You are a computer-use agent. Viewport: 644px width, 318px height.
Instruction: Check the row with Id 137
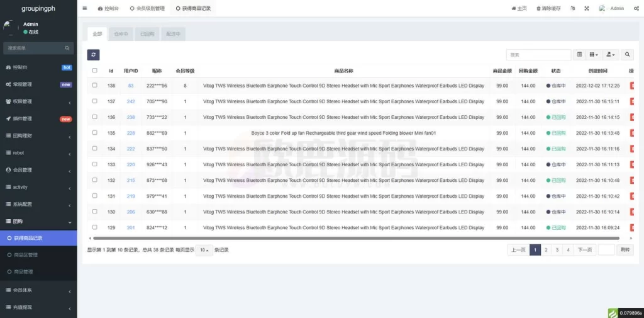click(95, 101)
